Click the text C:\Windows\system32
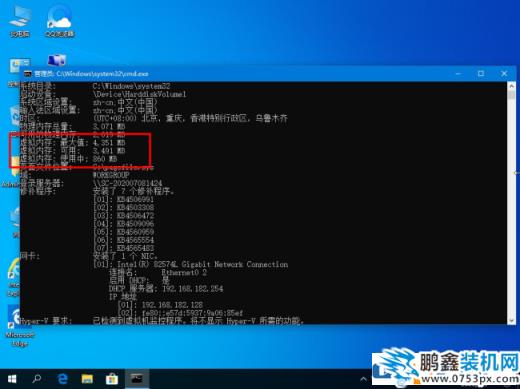The height and width of the screenshot is (389, 520). pos(131,86)
